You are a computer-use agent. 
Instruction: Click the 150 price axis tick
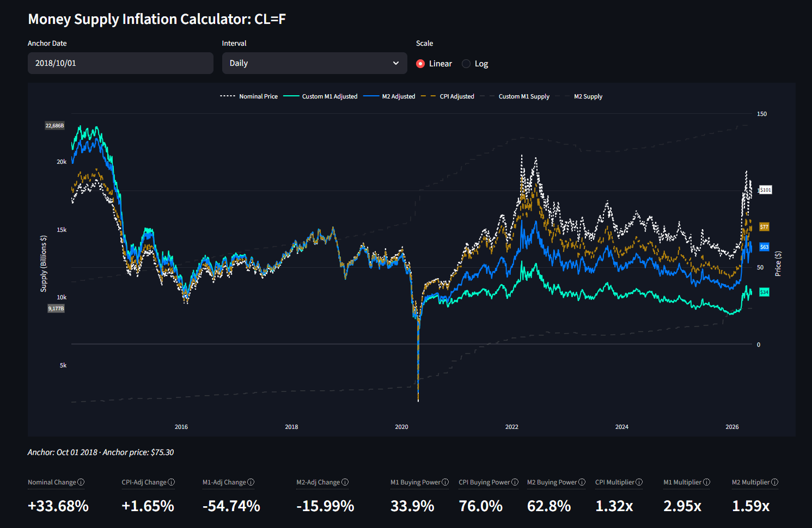762,114
